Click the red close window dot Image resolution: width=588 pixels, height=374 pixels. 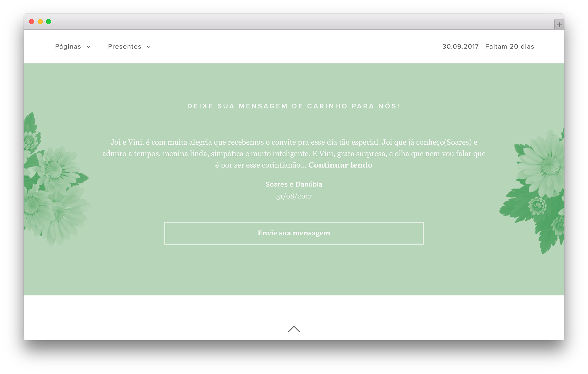[x=32, y=21]
